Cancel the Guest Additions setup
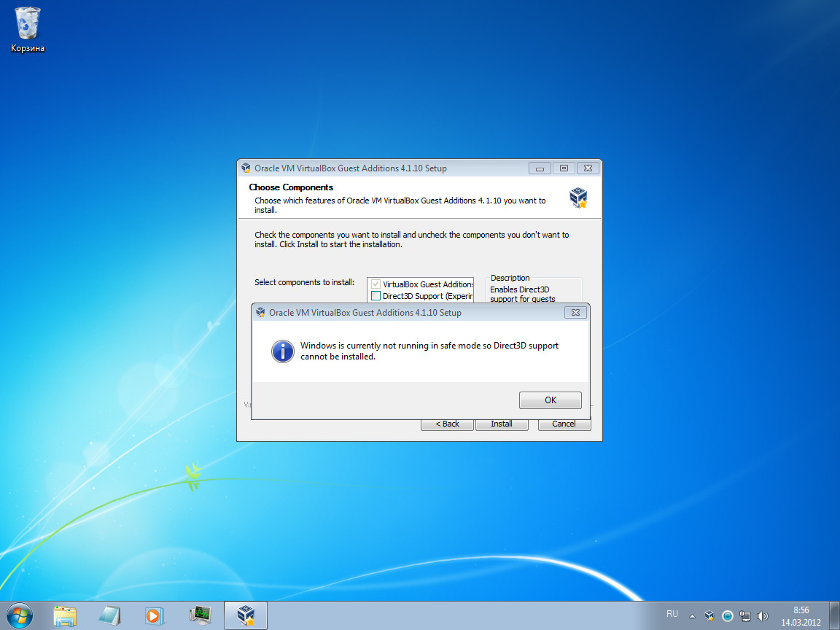The width and height of the screenshot is (840, 630). (x=564, y=424)
